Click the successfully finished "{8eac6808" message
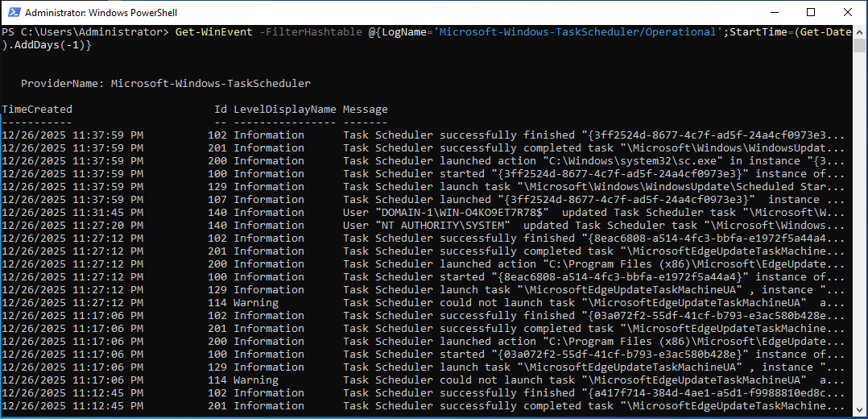The image size is (868, 419). pyautogui.click(x=594, y=239)
